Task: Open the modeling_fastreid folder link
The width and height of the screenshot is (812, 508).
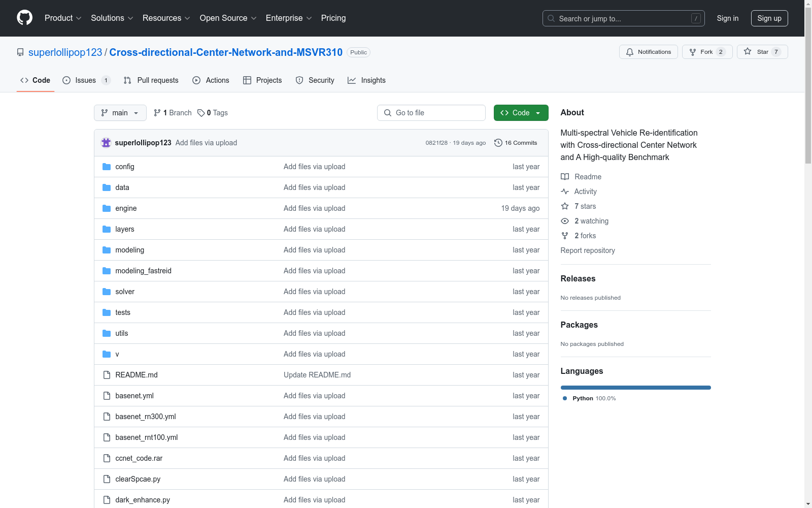Action: click(x=143, y=271)
